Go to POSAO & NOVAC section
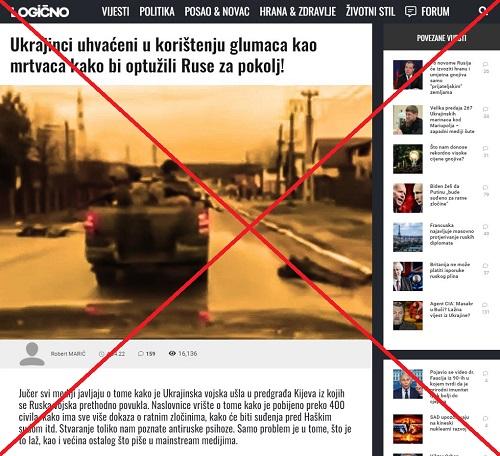 [x=217, y=12]
